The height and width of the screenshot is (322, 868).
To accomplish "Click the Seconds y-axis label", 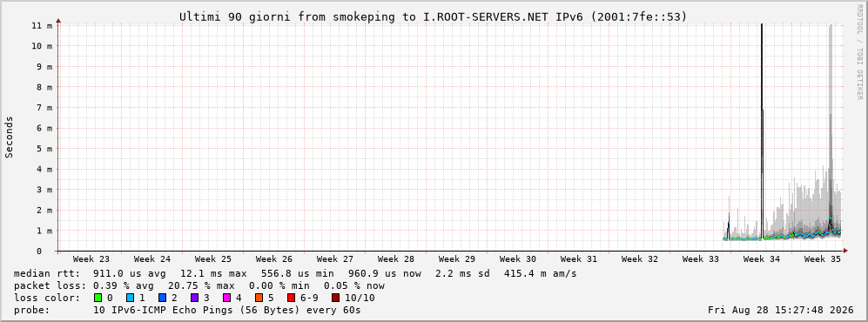I will 10,138.
